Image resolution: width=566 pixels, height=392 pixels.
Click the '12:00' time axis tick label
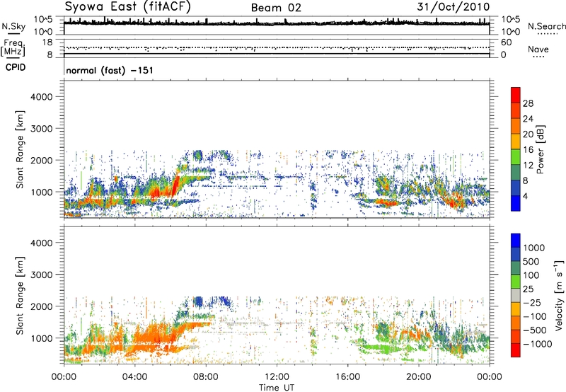click(277, 377)
